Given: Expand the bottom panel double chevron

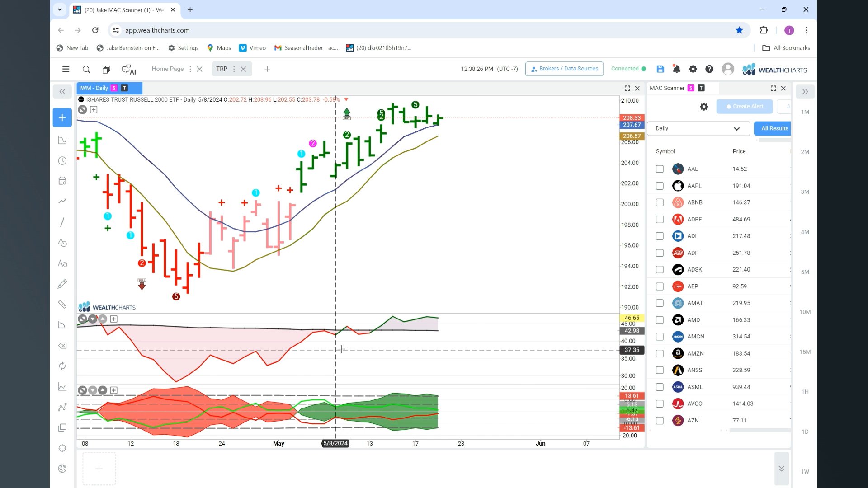Looking at the screenshot, I should [781, 469].
